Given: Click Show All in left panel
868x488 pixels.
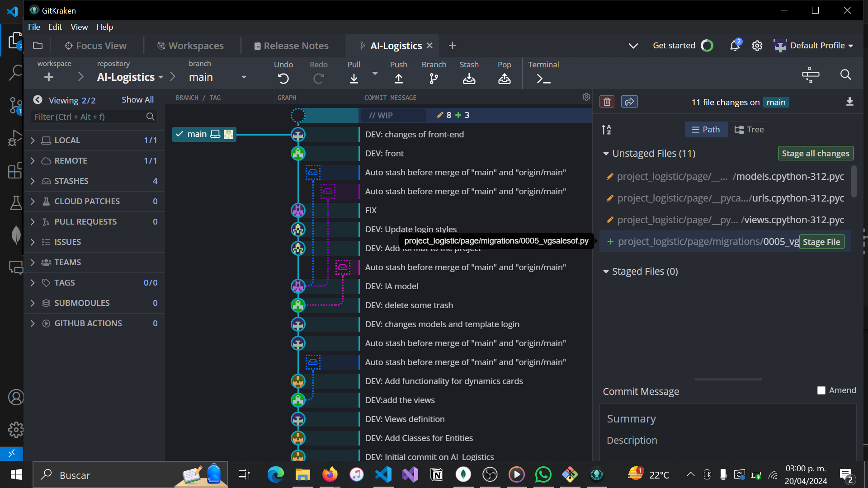Looking at the screenshot, I should click(x=137, y=100).
